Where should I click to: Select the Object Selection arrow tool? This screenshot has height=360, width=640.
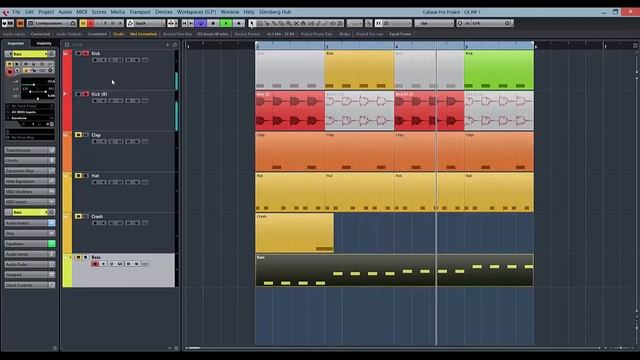tap(252, 23)
